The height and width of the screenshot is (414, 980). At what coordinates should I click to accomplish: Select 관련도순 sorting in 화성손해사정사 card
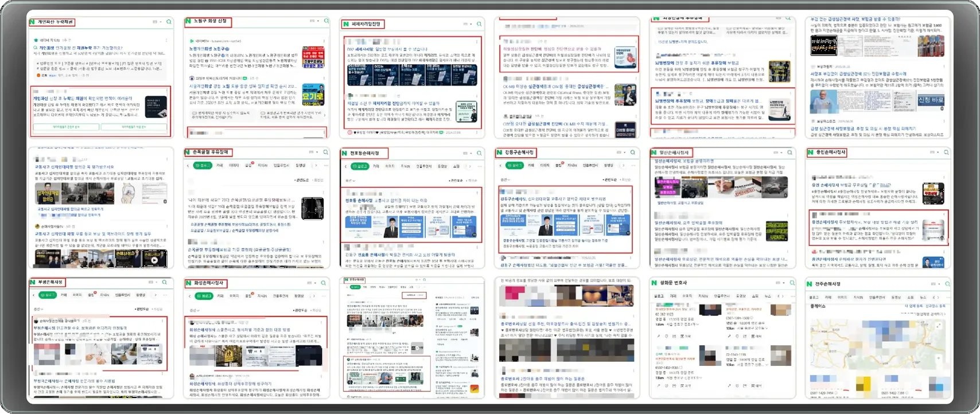pyautogui.click(x=300, y=310)
